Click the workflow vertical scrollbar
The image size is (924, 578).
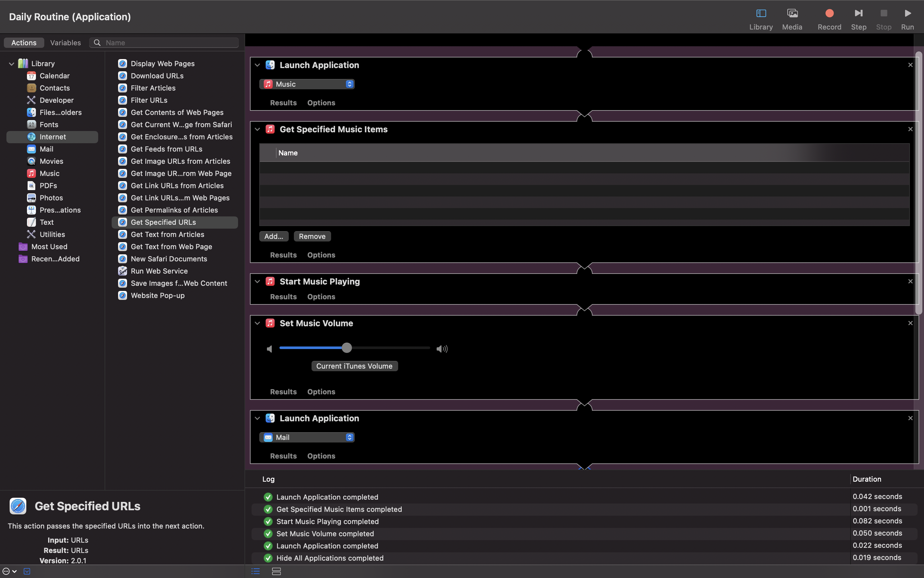[x=919, y=183]
